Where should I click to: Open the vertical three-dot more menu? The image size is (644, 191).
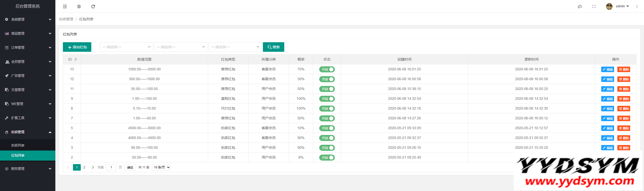click(637, 7)
